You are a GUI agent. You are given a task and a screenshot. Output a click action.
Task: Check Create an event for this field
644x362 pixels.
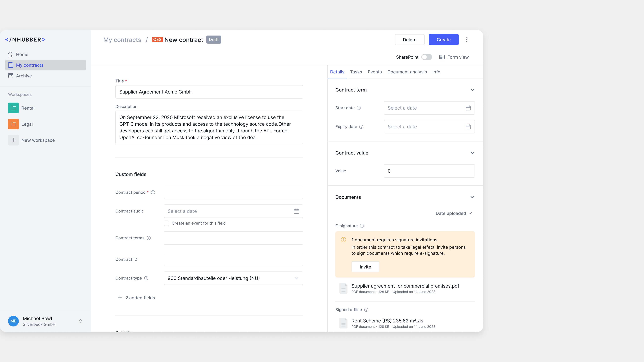tap(167, 223)
